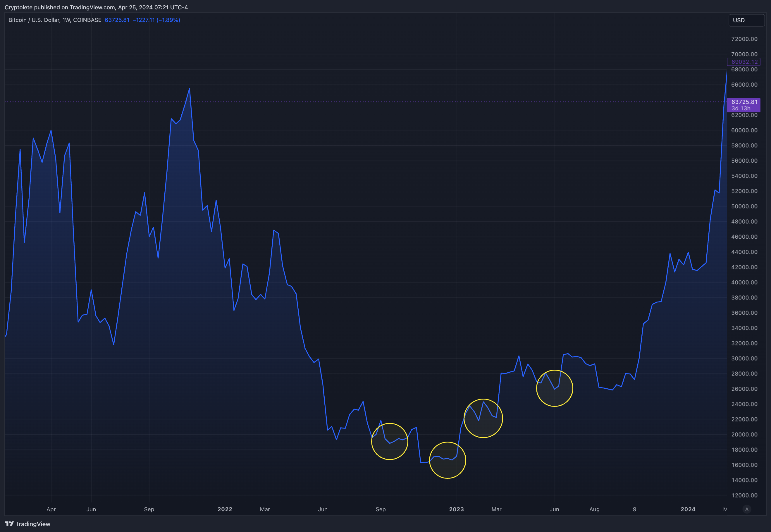
Task: Click the "3d 13h" bar countdown
Action: click(741, 108)
